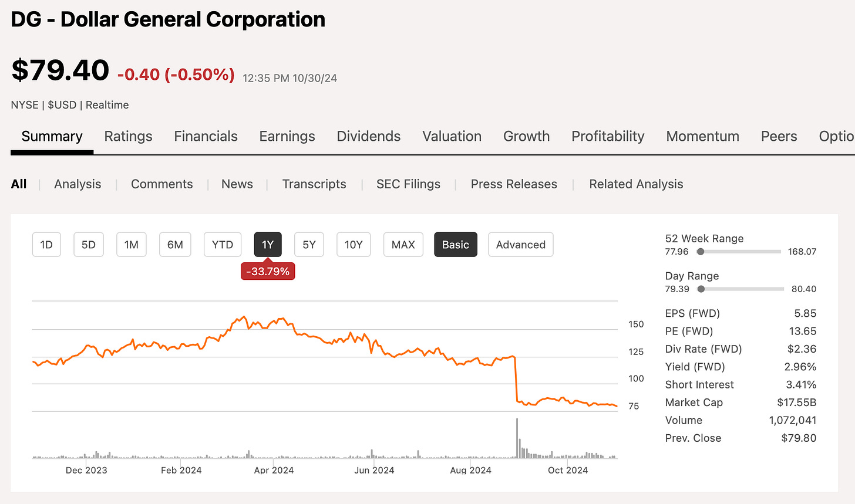Set chart range to 1D
The width and height of the screenshot is (855, 504).
tap(46, 245)
